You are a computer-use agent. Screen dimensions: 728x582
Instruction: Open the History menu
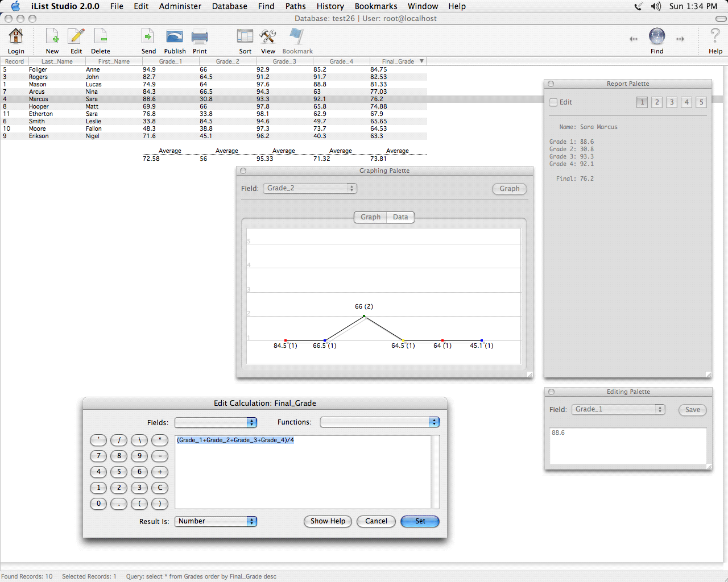330,6
